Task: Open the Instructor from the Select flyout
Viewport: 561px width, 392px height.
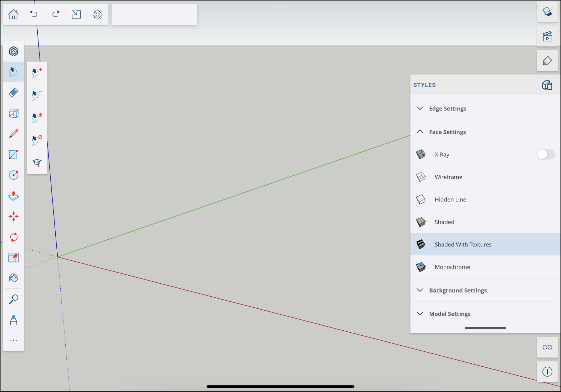Action: tap(37, 163)
